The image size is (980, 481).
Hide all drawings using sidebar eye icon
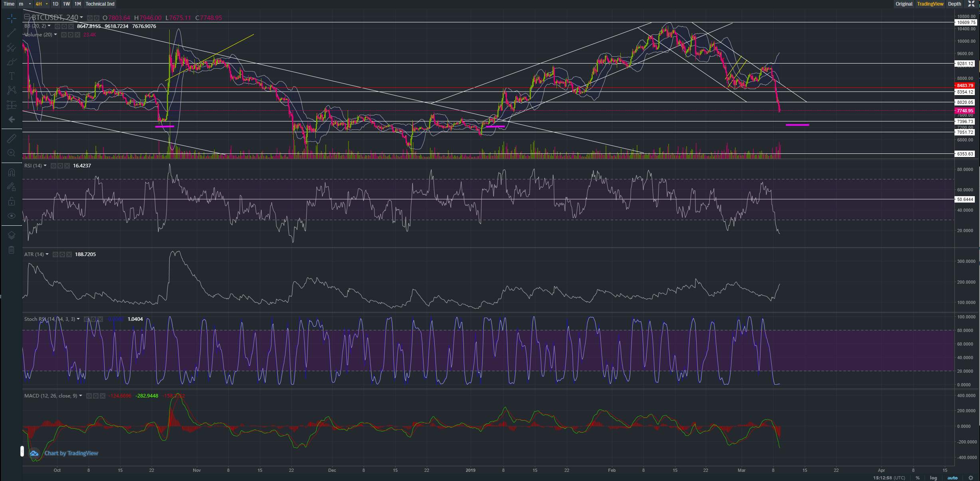(12, 216)
